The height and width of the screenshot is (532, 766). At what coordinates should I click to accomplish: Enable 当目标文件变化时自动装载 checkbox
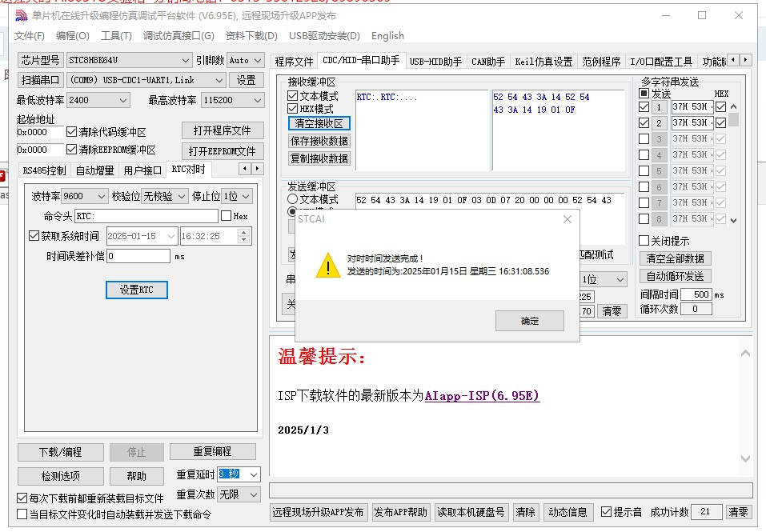[22, 514]
